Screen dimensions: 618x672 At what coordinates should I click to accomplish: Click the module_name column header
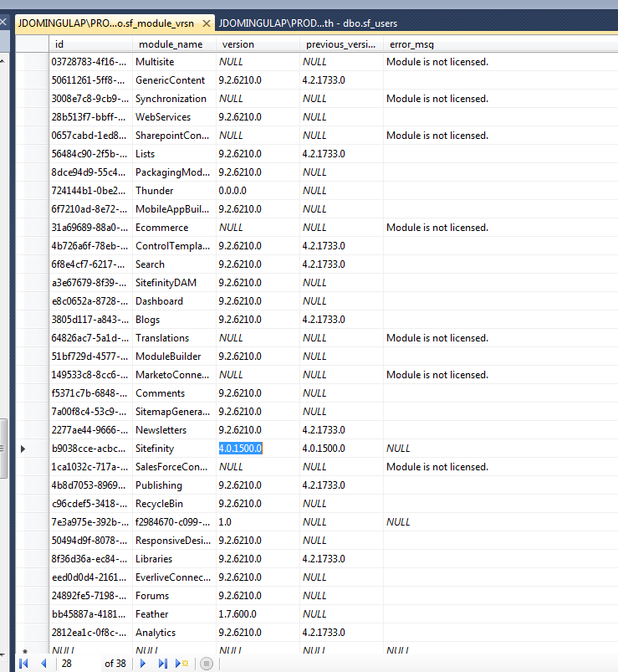[x=174, y=44]
